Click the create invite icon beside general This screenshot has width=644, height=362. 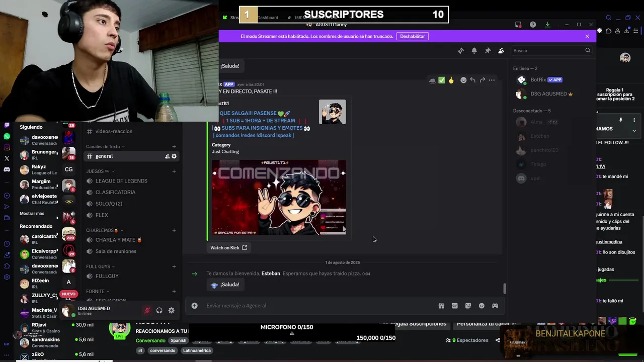[167, 156]
